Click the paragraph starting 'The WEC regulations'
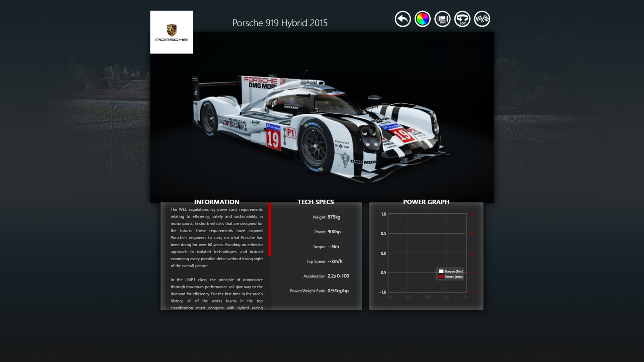Viewport: 644px width, 362px height. click(x=217, y=237)
